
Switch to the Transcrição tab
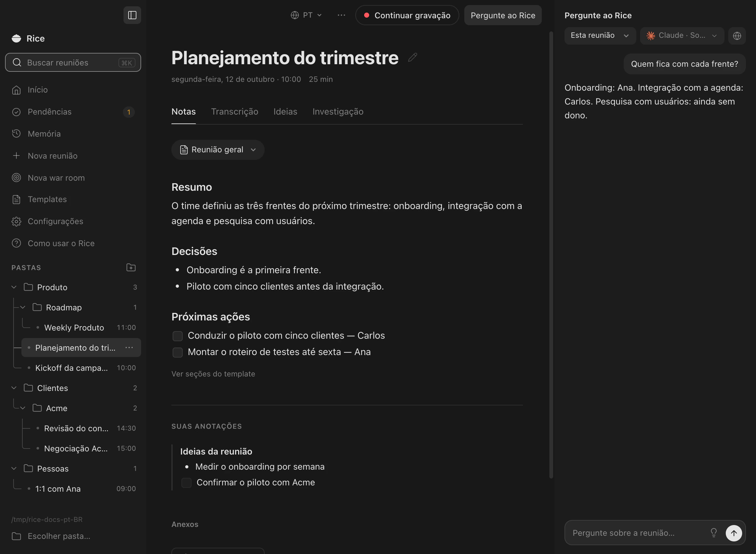click(235, 111)
